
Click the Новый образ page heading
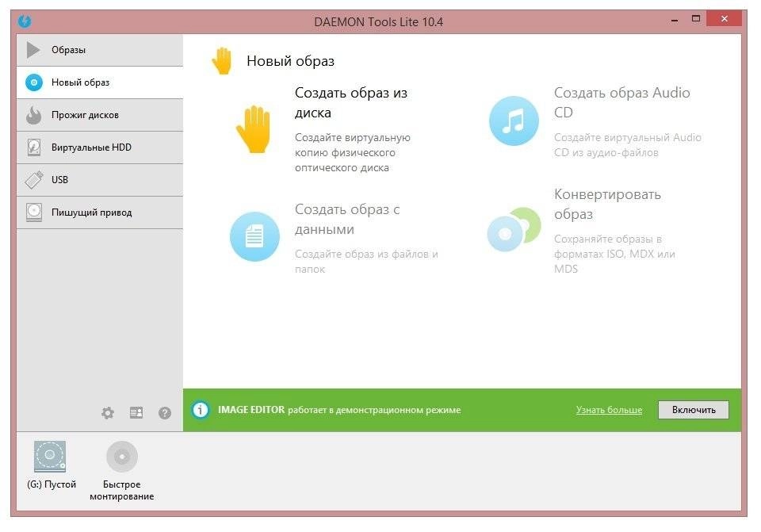click(290, 61)
